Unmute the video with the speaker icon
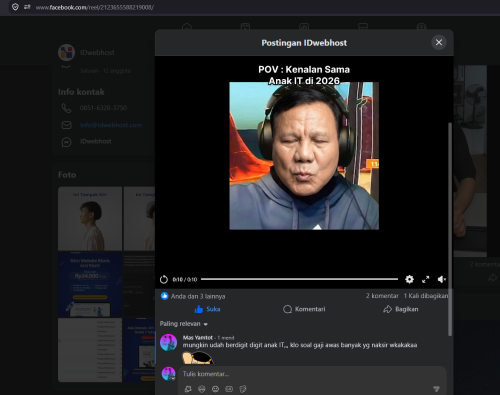 click(x=442, y=279)
